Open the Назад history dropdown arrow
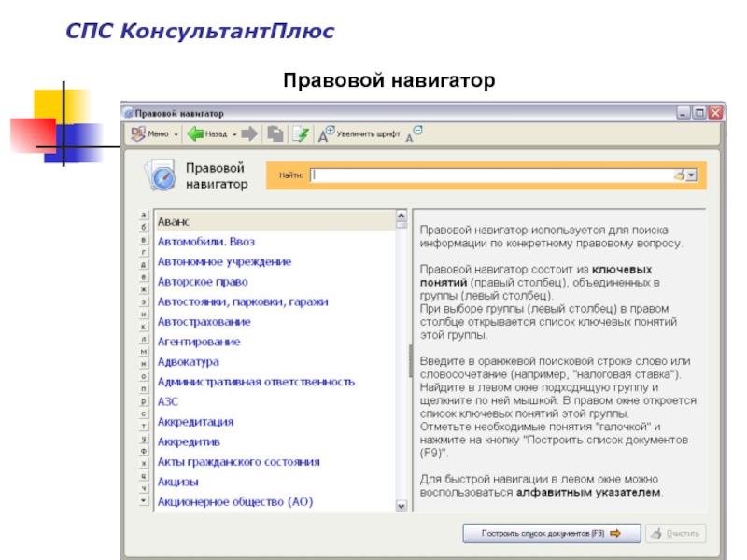The height and width of the screenshot is (560, 747). (x=234, y=134)
